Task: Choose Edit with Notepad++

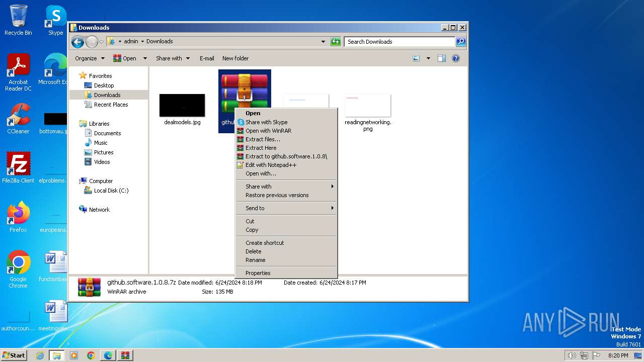Action: [x=286, y=165]
